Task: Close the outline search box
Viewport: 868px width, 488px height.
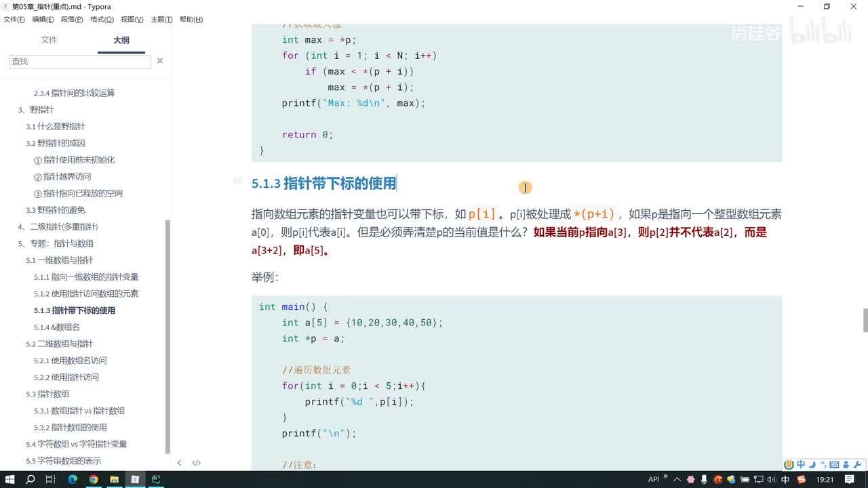Action: point(160,60)
